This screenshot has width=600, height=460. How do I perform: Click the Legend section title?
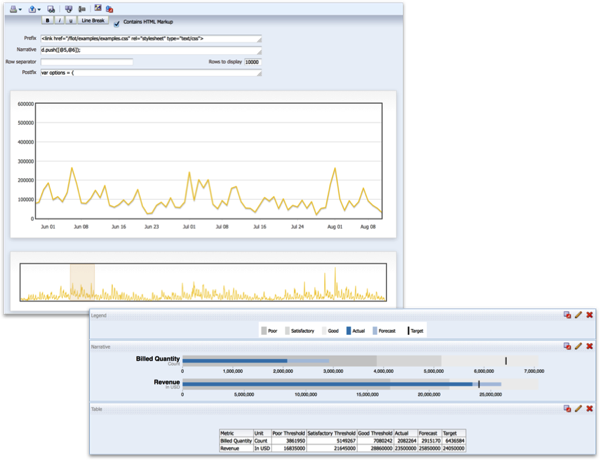pyautogui.click(x=99, y=316)
